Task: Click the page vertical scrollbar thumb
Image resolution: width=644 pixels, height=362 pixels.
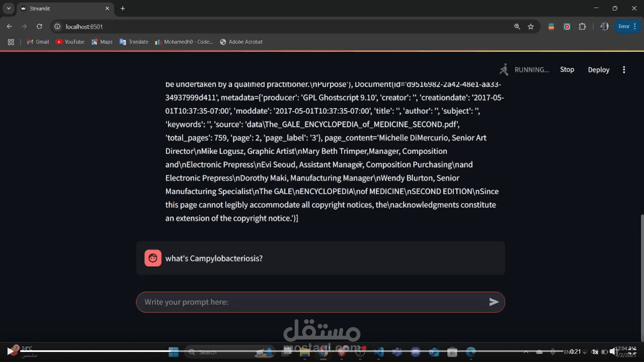Action: 642,278
